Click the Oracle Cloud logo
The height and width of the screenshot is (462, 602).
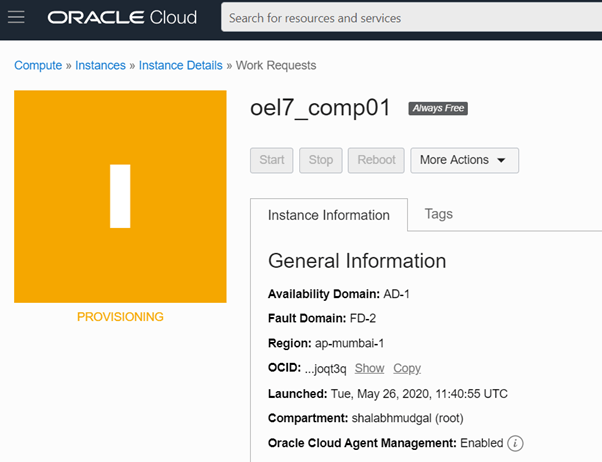(122, 18)
